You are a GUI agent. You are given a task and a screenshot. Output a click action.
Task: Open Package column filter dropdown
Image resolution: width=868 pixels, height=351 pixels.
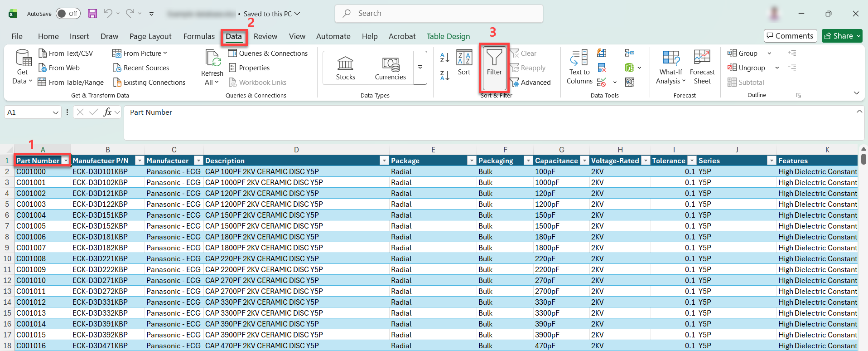[472, 161]
